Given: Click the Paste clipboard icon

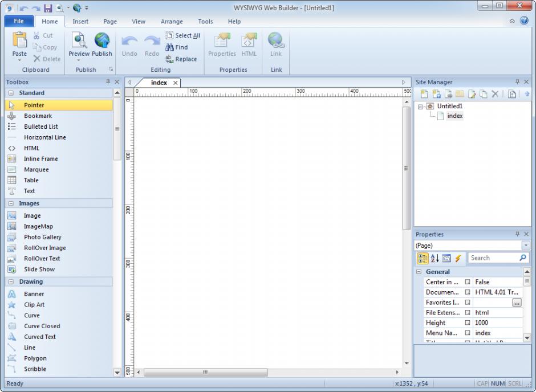Looking at the screenshot, I should click(x=19, y=40).
